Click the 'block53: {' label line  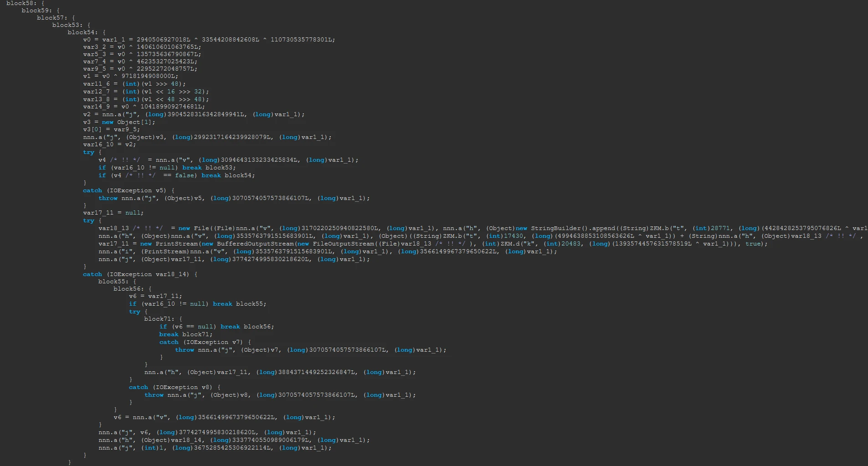pyautogui.click(x=71, y=25)
